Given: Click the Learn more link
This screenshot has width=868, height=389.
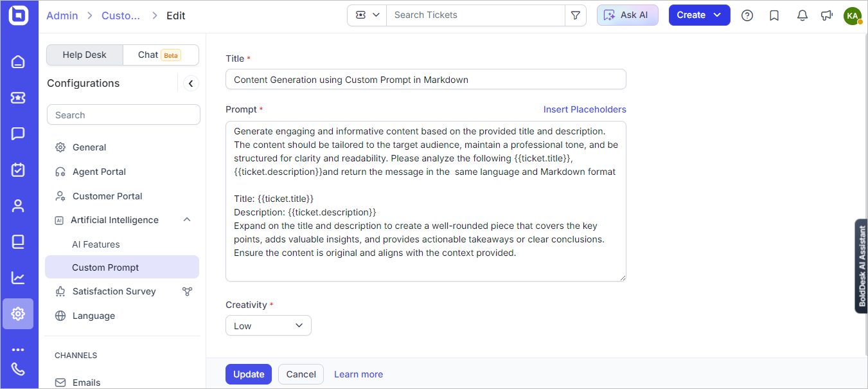Looking at the screenshot, I should coord(359,374).
